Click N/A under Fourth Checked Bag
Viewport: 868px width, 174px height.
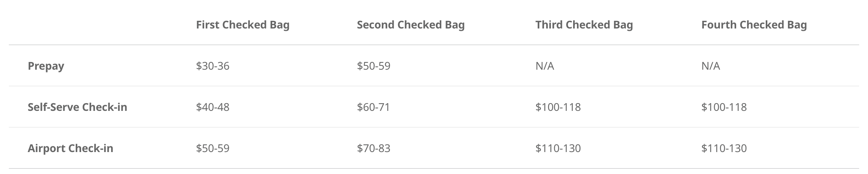(x=710, y=66)
